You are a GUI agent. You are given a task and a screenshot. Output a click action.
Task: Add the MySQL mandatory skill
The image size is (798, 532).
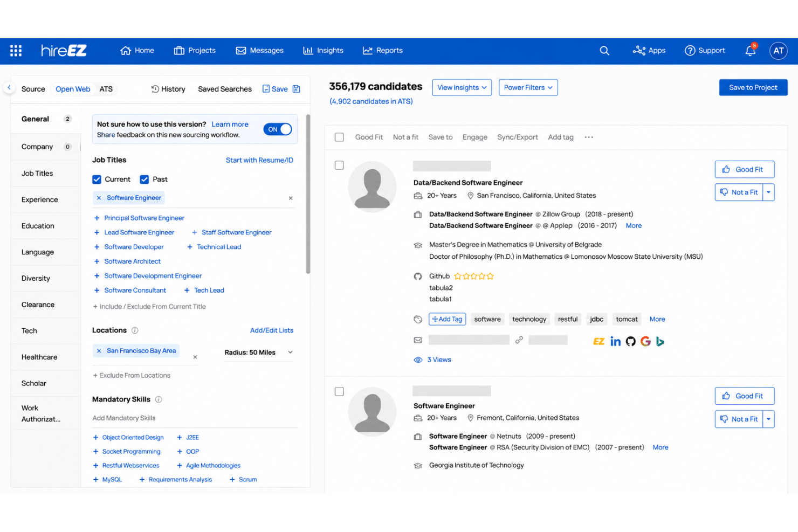[107, 480]
